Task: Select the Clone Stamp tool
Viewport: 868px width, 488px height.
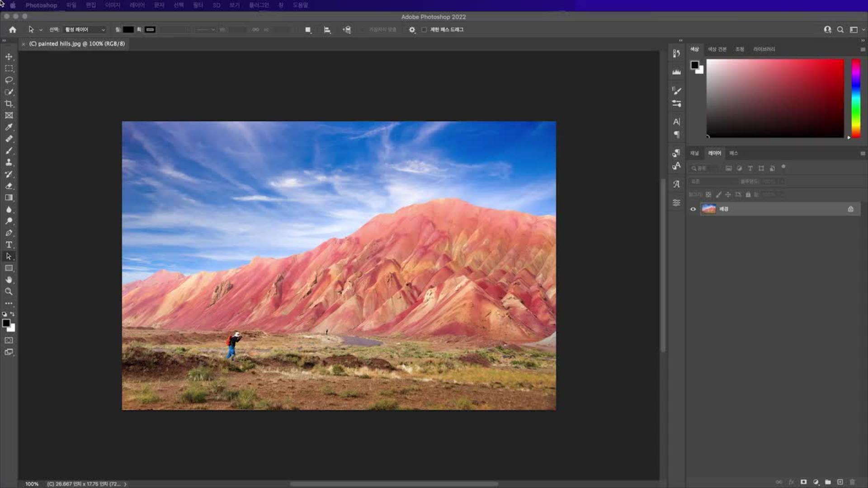Action: [x=9, y=162]
